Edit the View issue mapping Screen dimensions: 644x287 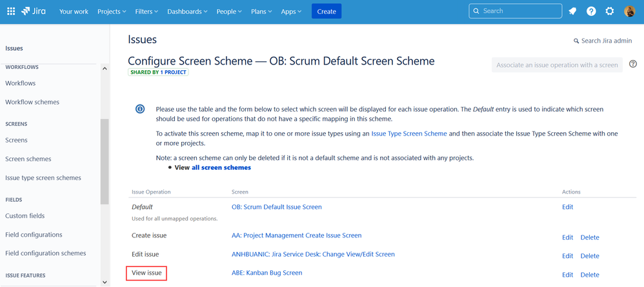[x=568, y=275]
